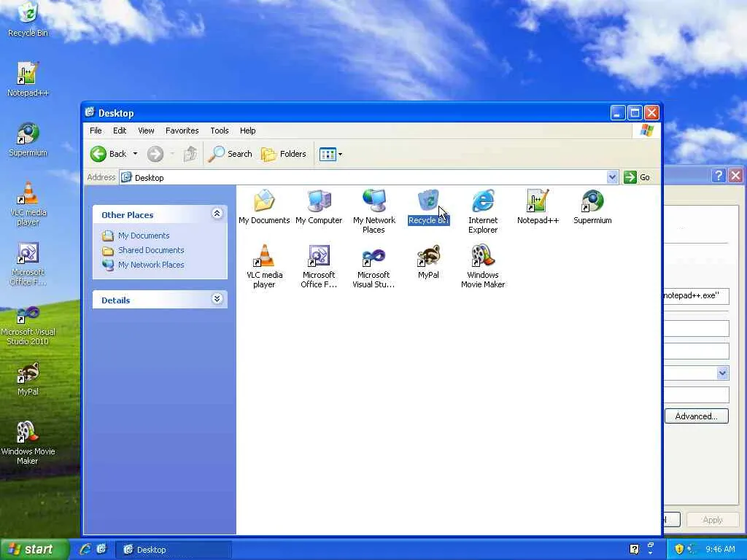Open the Favorites menu

[x=182, y=131]
